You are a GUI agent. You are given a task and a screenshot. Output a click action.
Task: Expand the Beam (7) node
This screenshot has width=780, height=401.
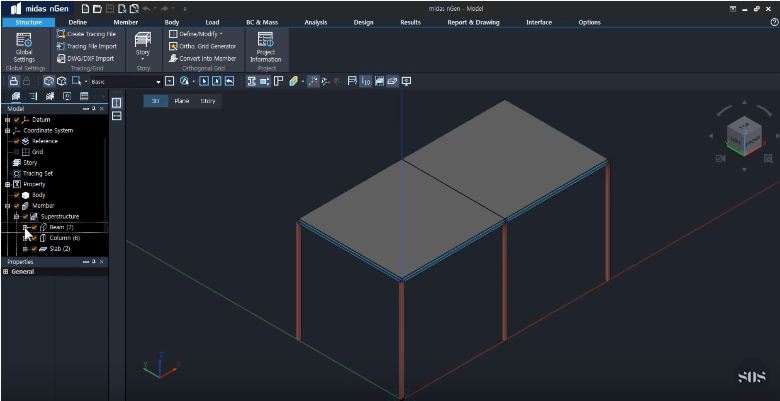click(25, 227)
